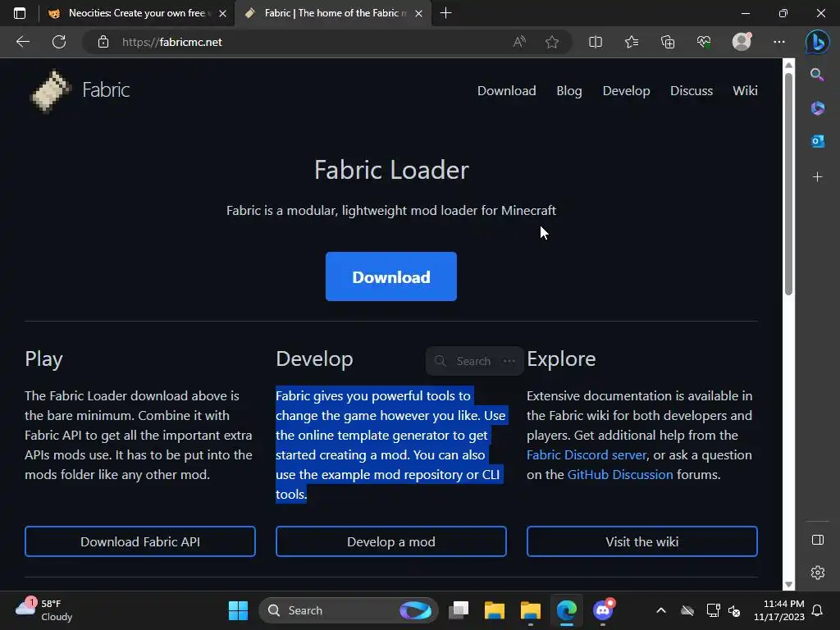Add this page to favorites
The width and height of the screenshot is (840, 630).
[552, 42]
